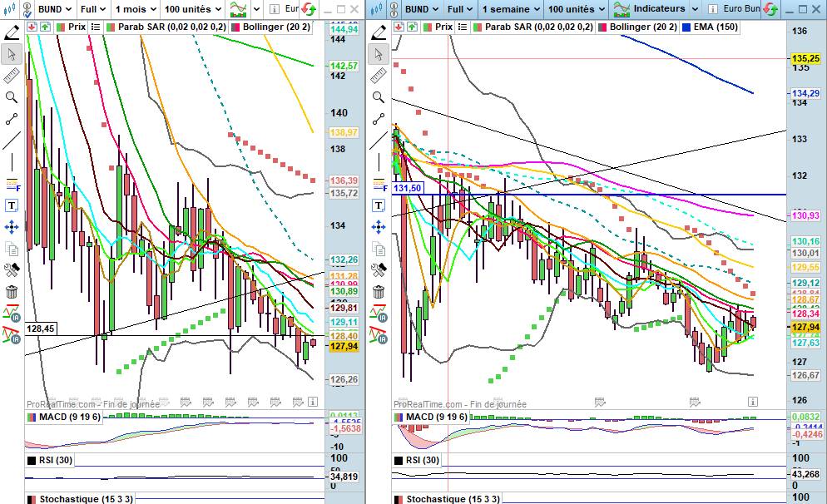Select the Fibonacci retracement tool in left chart
Viewport: 827px width, 504px height.
12,184
